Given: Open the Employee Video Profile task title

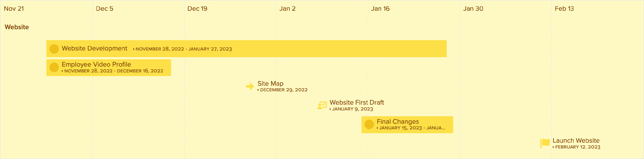Looking at the screenshot, I should [96, 64].
